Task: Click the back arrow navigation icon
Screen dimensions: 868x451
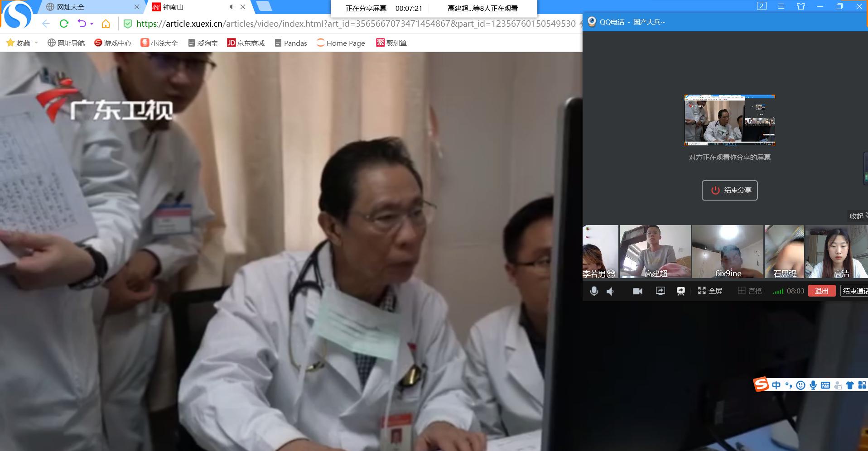Action: 46,24
